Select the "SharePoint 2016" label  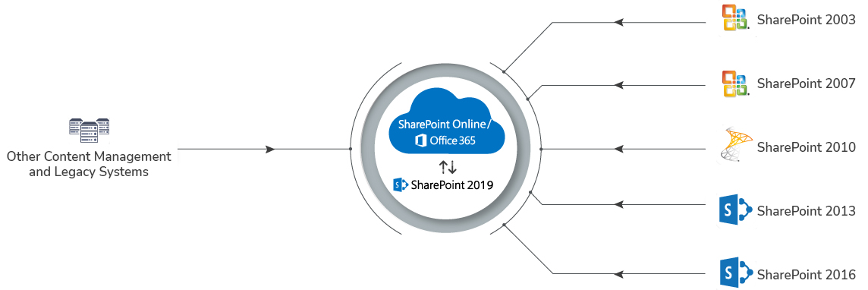(807, 275)
